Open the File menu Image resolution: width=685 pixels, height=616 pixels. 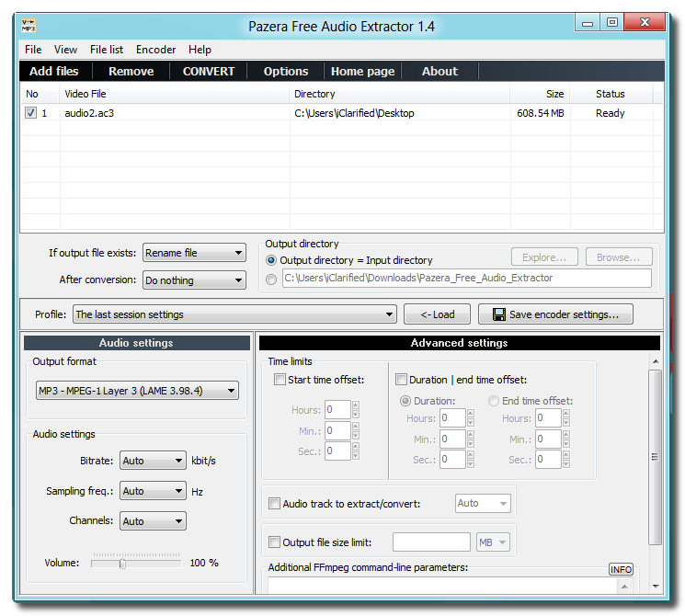33,50
